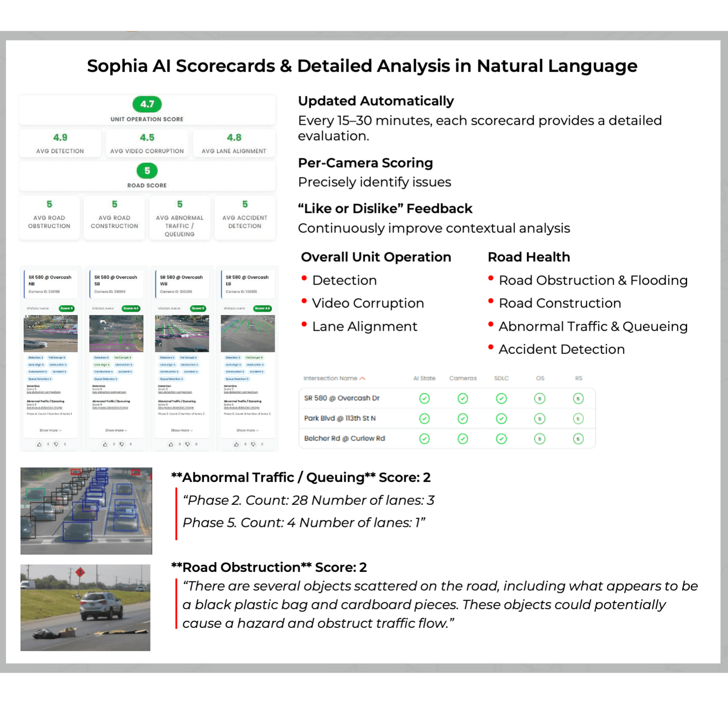Click the Cameras status check for Park Blvd @ 113th St N

pyautogui.click(x=463, y=418)
